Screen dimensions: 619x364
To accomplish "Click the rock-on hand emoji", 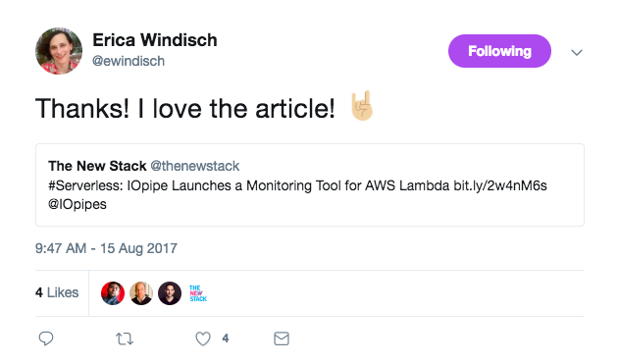I will [x=362, y=106].
